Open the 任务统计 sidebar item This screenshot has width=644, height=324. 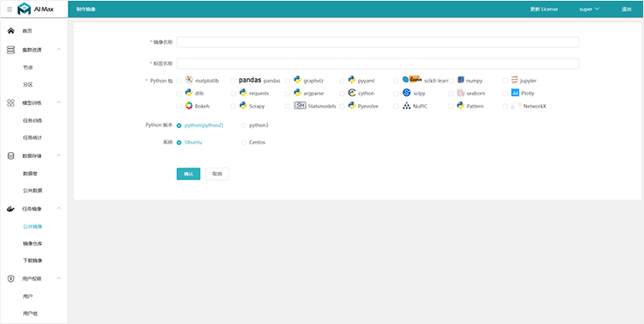click(x=33, y=138)
